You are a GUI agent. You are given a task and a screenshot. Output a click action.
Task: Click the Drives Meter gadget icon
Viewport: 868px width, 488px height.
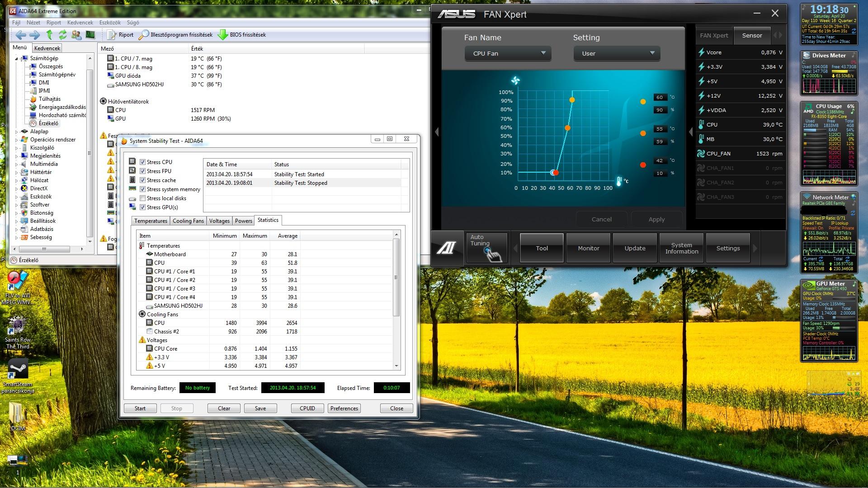806,56
